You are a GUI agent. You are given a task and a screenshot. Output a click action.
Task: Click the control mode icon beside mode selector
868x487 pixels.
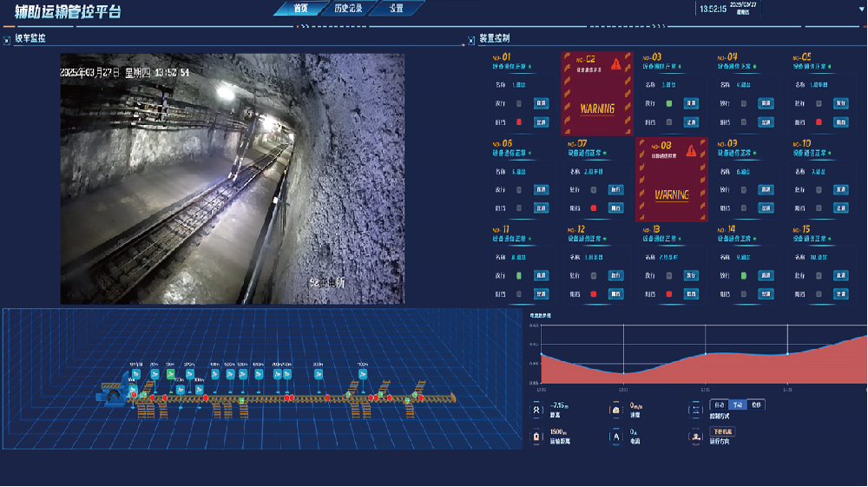[694, 408]
